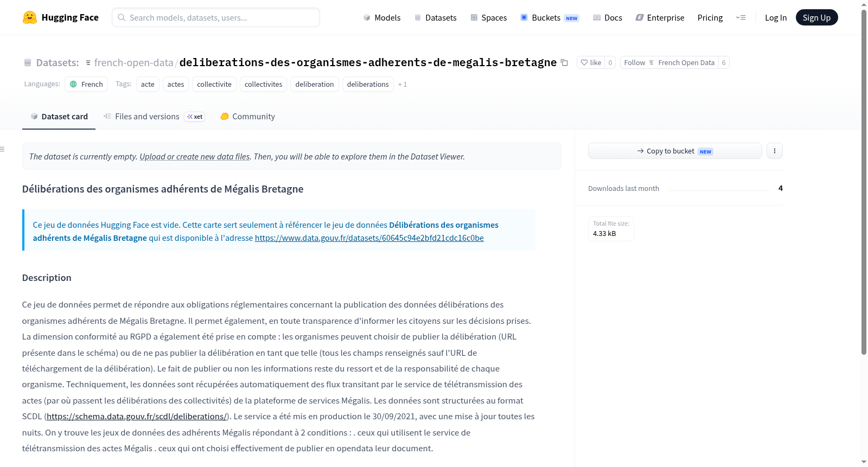Click the Description heading

(x=47, y=278)
